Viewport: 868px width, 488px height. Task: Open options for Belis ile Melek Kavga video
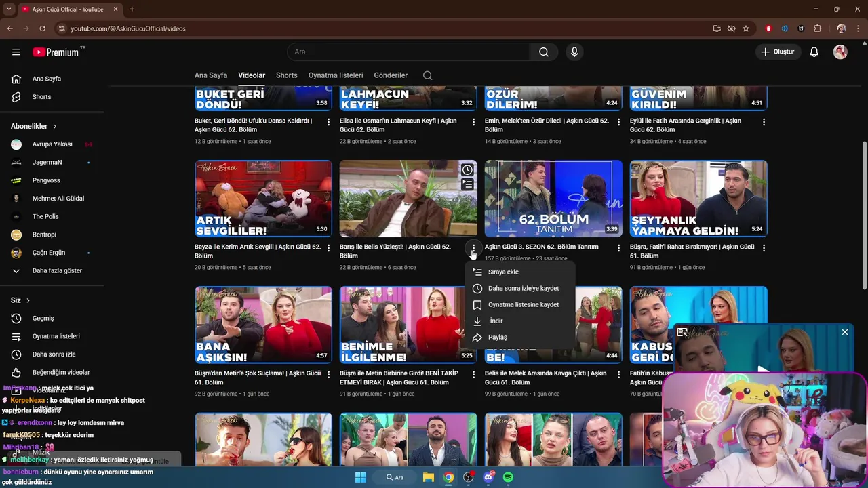(x=618, y=374)
